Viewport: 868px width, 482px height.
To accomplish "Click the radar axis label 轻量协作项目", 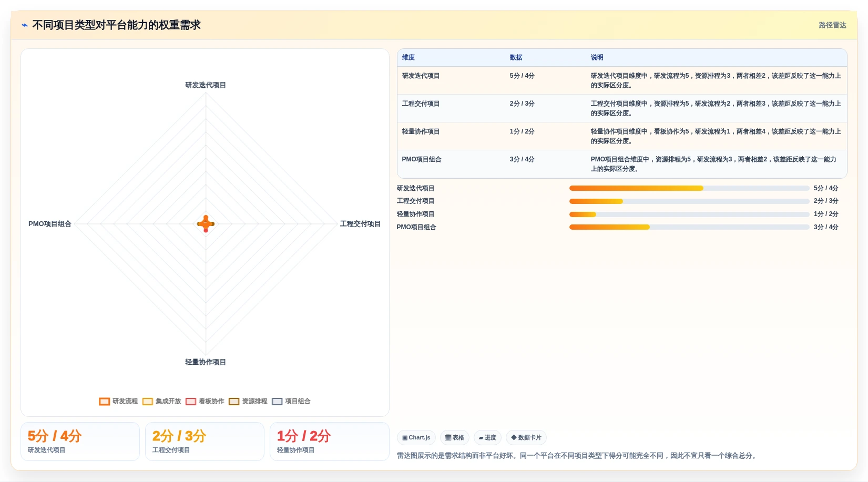I will [x=206, y=362].
